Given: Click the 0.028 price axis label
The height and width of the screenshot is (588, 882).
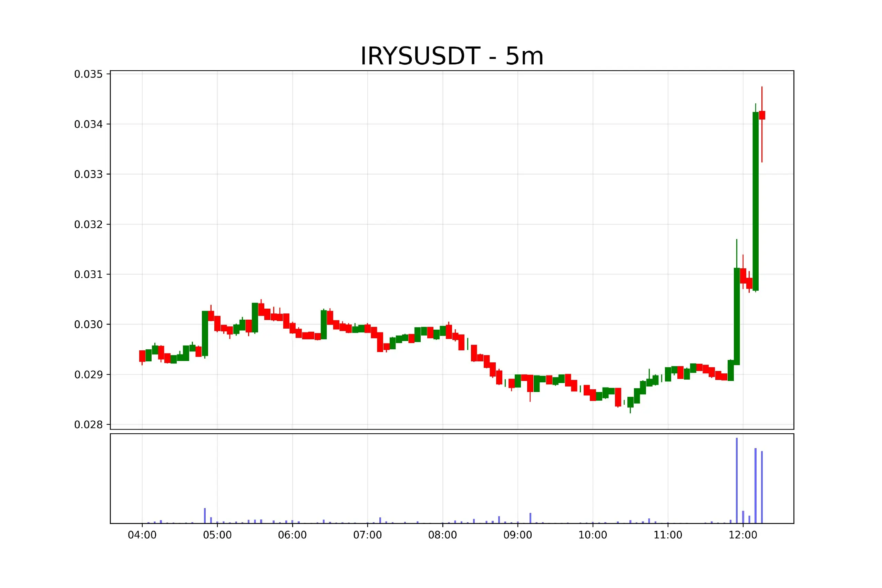Looking at the screenshot, I should click(88, 424).
